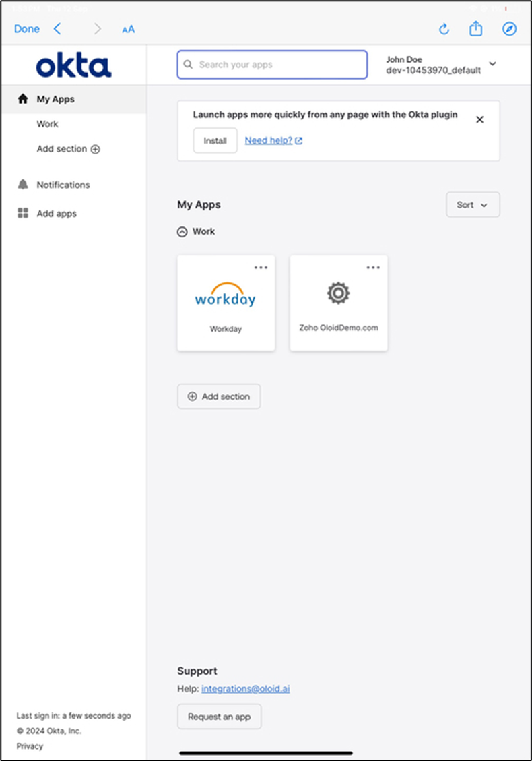532x761 pixels.
Task: Go back with the browser back arrow
Action: [57, 29]
